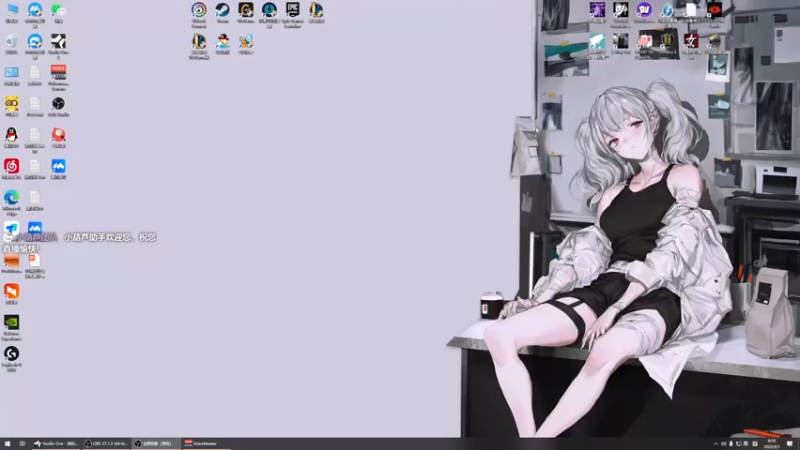The width and height of the screenshot is (800, 450).
Task: Select the red bird app icon
Action: pos(58,138)
